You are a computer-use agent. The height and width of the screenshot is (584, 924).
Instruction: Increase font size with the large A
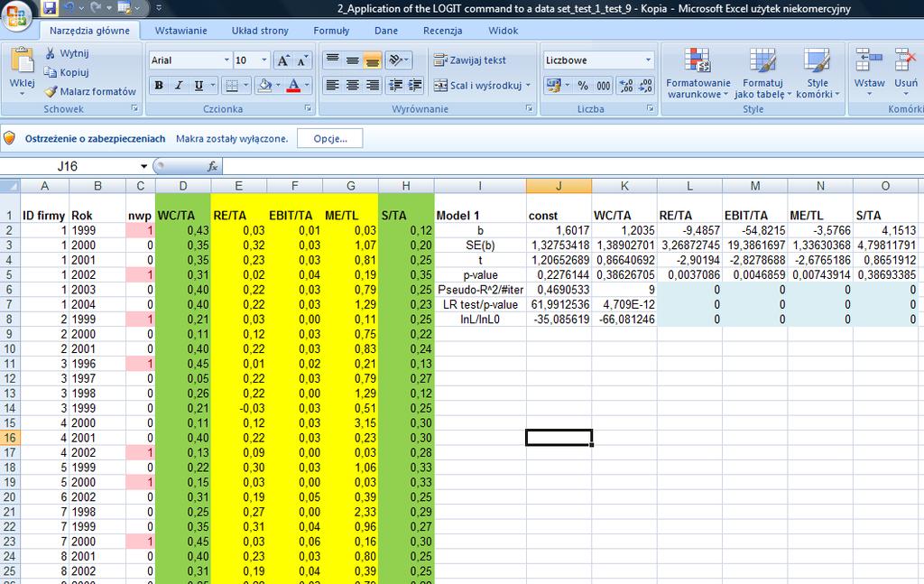(282, 60)
